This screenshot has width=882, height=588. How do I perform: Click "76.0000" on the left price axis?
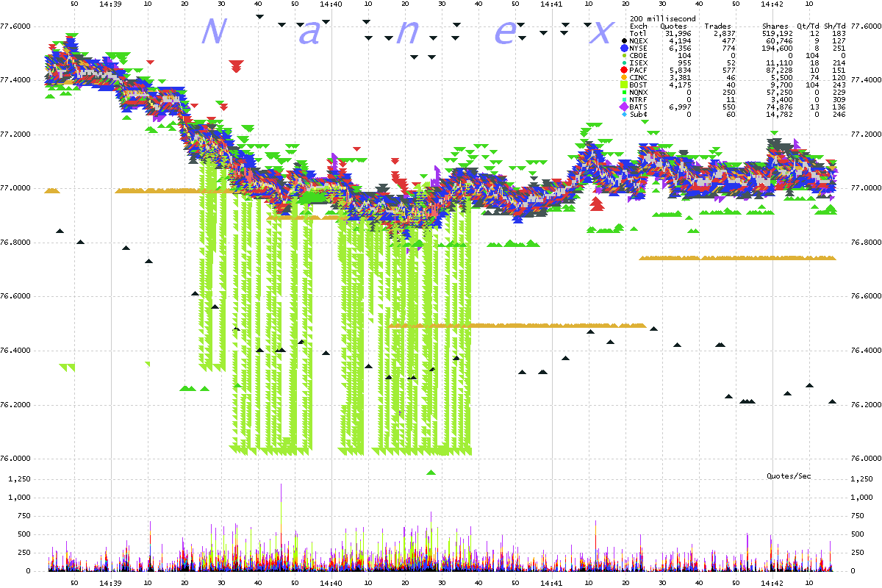tap(16, 459)
